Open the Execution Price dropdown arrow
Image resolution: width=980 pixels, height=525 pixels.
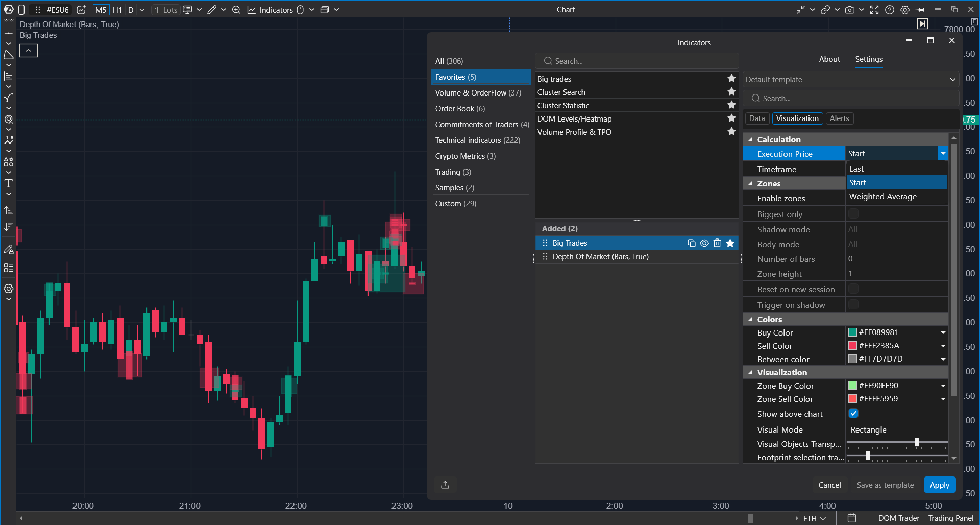coord(943,154)
